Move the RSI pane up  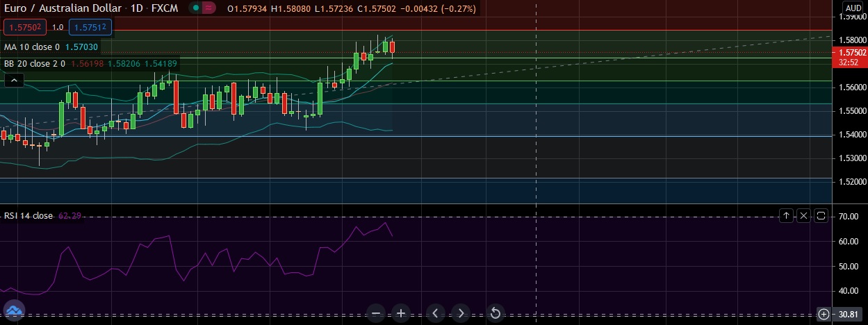point(786,216)
